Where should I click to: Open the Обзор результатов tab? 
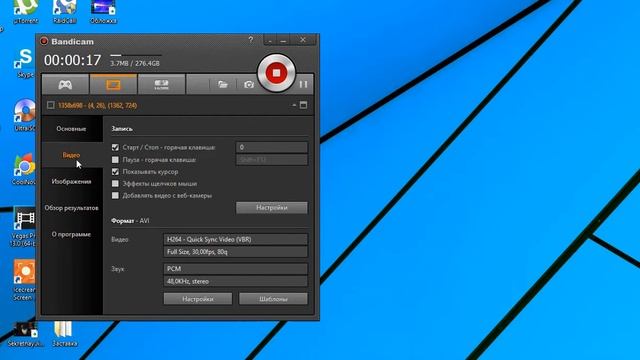point(71,208)
